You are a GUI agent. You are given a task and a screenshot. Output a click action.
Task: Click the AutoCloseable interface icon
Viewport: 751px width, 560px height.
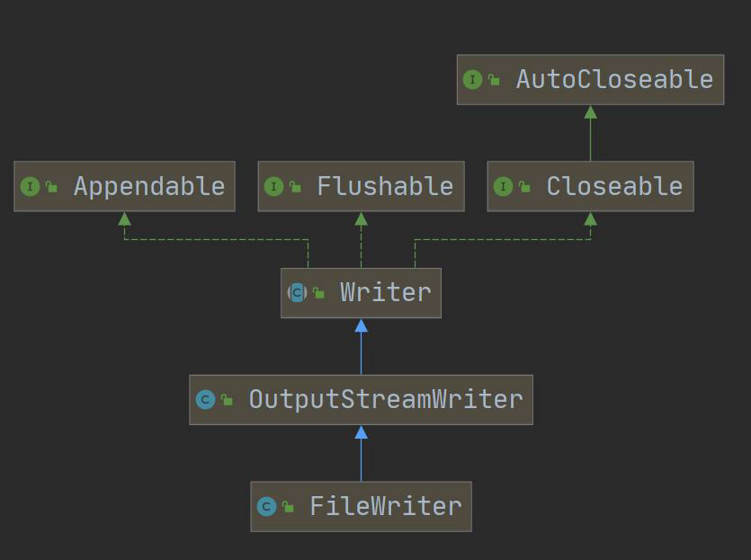coord(472,79)
